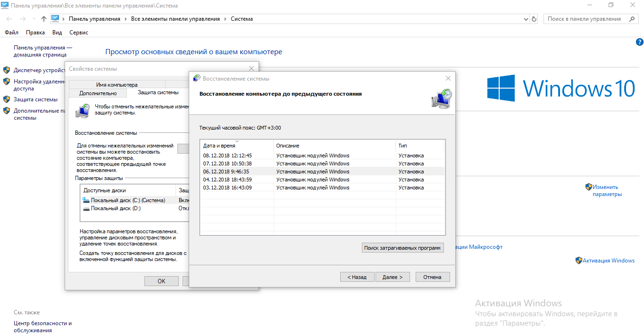Image resolution: width=644 pixels, height=336 pixels.
Task: Sort by Дата и время column header
Action: click(x=236, y=146)
